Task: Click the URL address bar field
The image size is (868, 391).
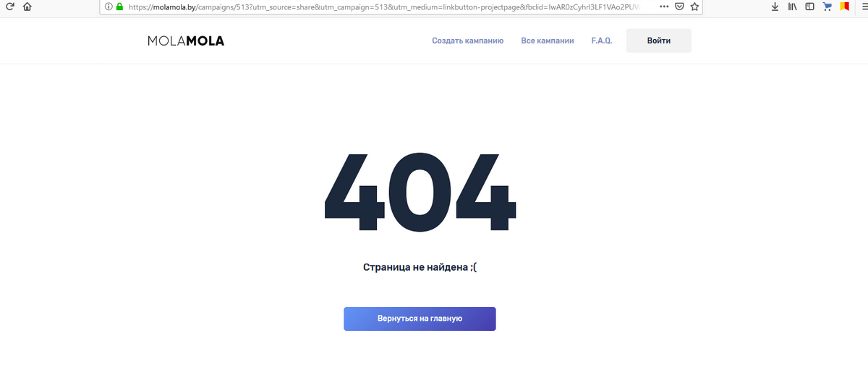Action: (391, 7)
